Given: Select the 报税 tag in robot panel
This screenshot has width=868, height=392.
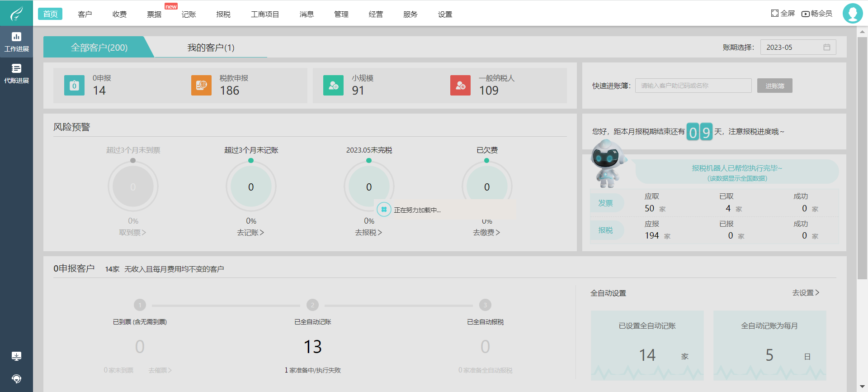Looking at the screenshot, I should click(606, 230).
